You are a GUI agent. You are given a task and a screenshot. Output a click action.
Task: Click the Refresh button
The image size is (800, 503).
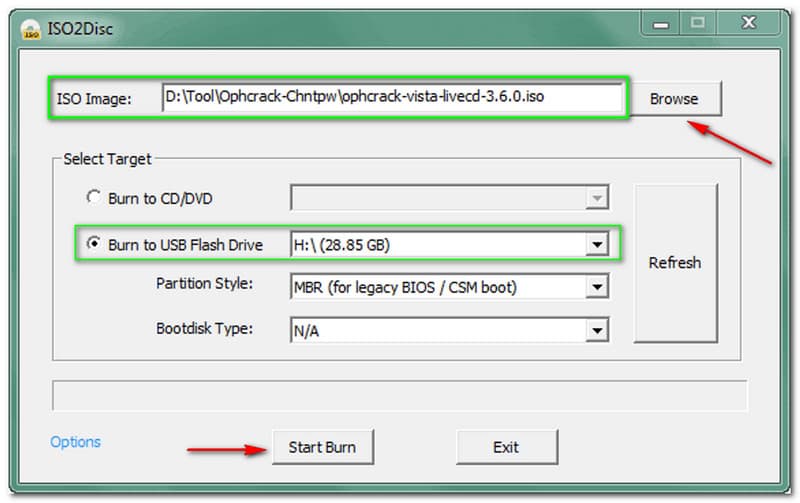click(675, 263)
